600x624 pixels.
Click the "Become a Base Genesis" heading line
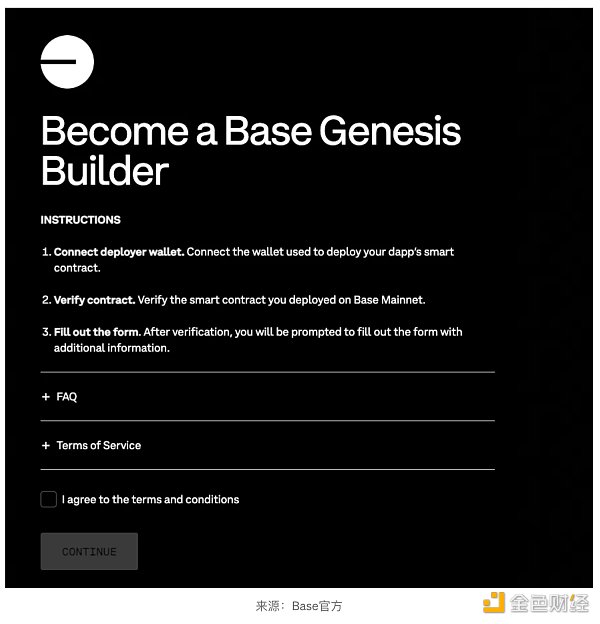pyautogui.click(x=251, y=131)
